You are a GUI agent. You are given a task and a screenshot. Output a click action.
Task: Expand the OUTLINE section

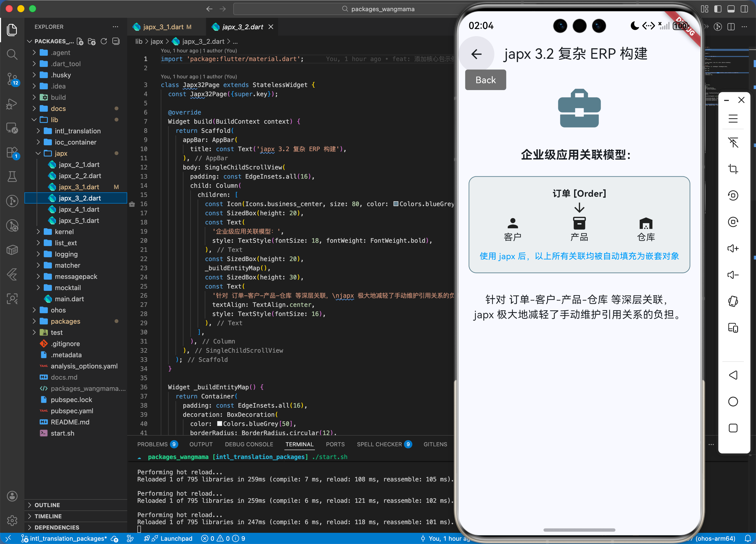pyautogui.click(x=47, y=505)
